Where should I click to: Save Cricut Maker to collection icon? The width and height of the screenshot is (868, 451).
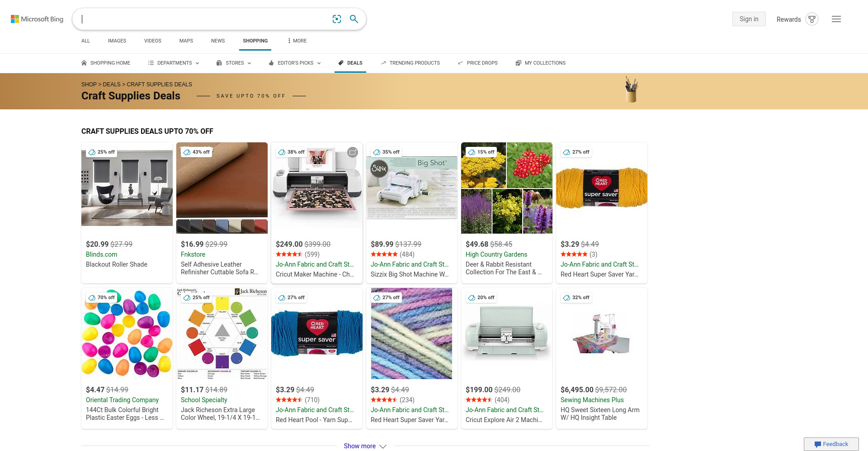pos(353,152)
